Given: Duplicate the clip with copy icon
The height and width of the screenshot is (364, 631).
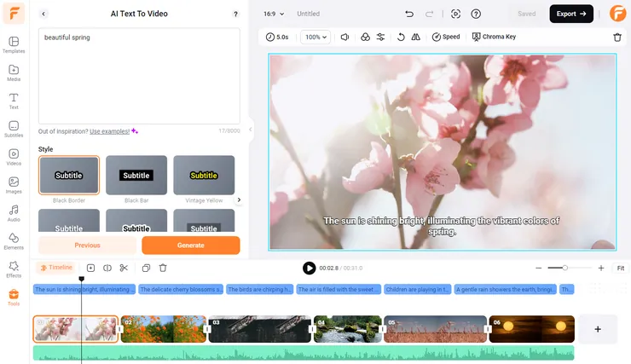Looking at the screenshot, I should pos(146,268).
